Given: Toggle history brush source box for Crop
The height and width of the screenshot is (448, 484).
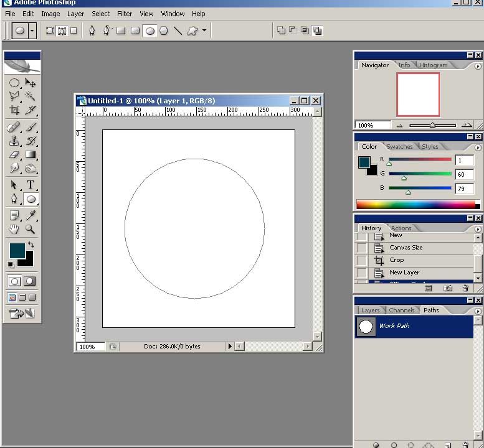Looking at the screenshot, I should (x=361, y=260).
